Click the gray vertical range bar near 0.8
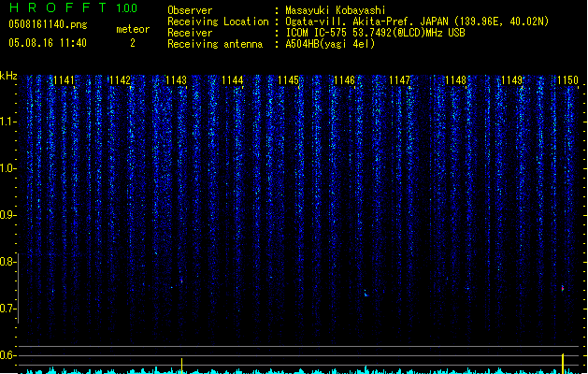The width and height of the screenshot is (588, 374). click(19, 289)
